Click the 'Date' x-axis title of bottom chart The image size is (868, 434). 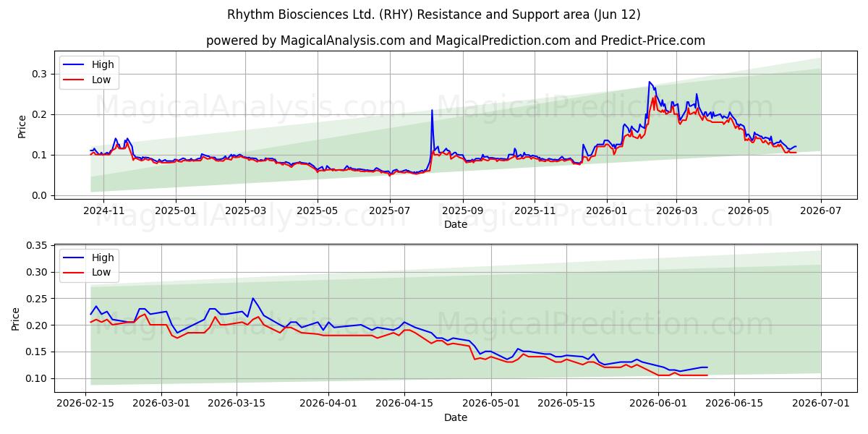coord(456,417)
